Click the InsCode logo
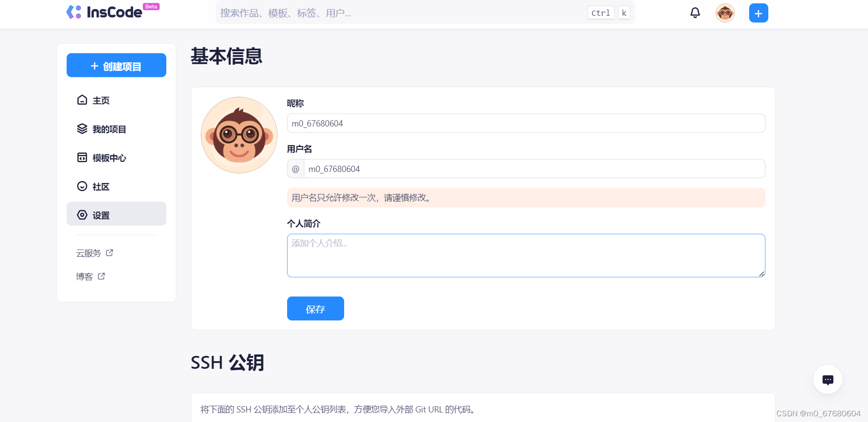This screenshot has height=422, width=868. pos(104,12)
